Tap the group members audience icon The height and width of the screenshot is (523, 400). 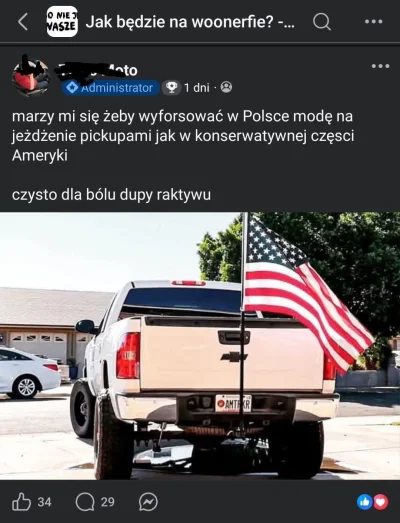(x=227, y=87)
